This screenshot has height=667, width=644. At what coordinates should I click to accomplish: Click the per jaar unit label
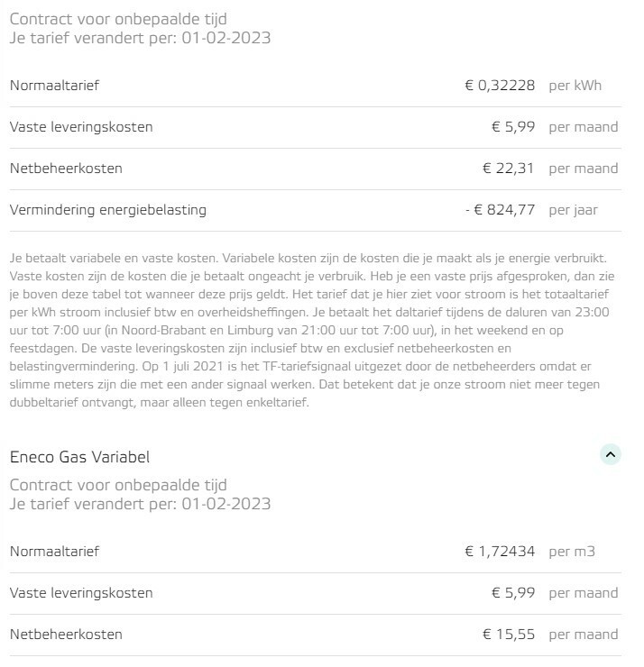[573, 210]
